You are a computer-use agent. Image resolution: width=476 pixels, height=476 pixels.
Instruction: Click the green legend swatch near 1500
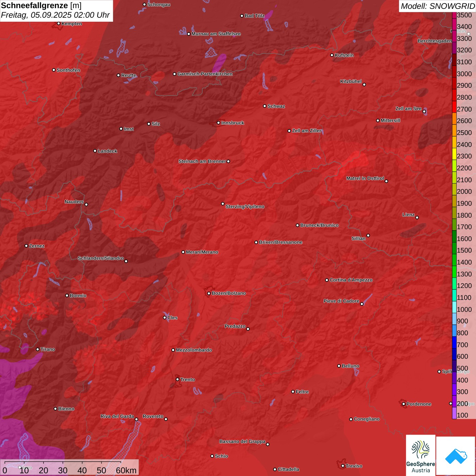click(x=454, y=248)
